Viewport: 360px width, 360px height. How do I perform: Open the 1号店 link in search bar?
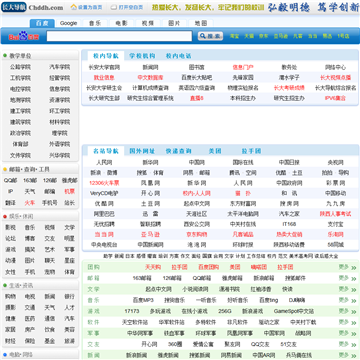pyautogui.click(x=343, y=36)
